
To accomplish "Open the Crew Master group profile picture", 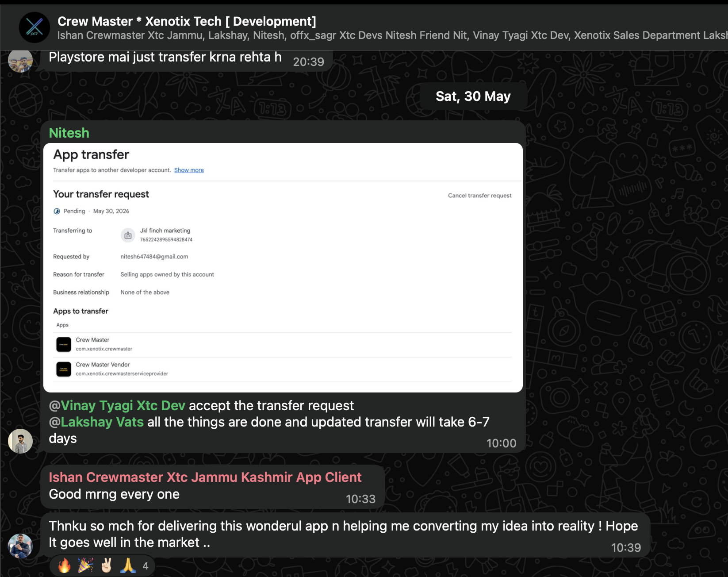I will [x=34, y=27].
